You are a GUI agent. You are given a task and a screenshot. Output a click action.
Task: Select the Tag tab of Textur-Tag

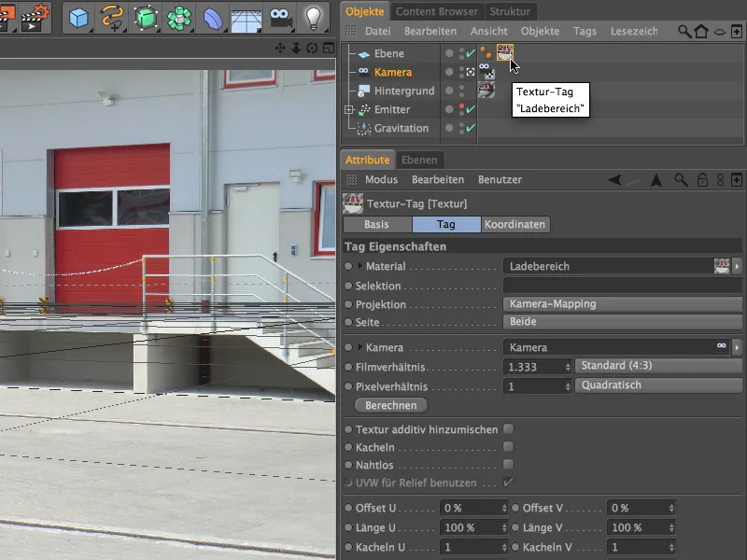[446, 224]
